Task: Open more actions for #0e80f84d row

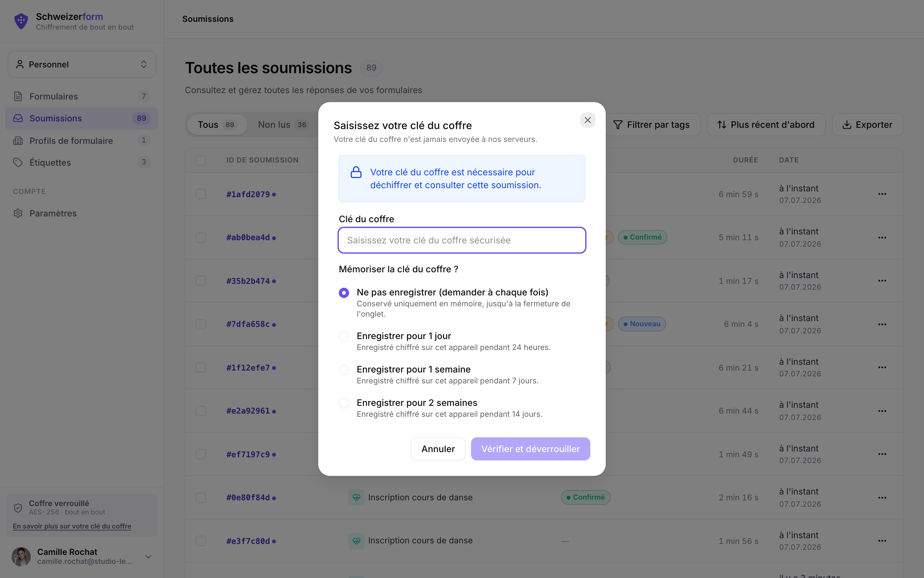Action: point(882,497)
